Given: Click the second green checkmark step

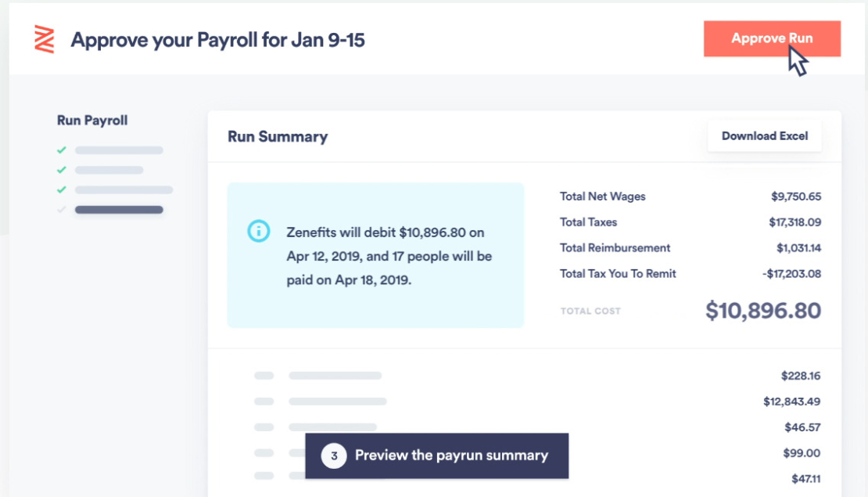Looking at the screenshot, I should click(x=61, y=169).
